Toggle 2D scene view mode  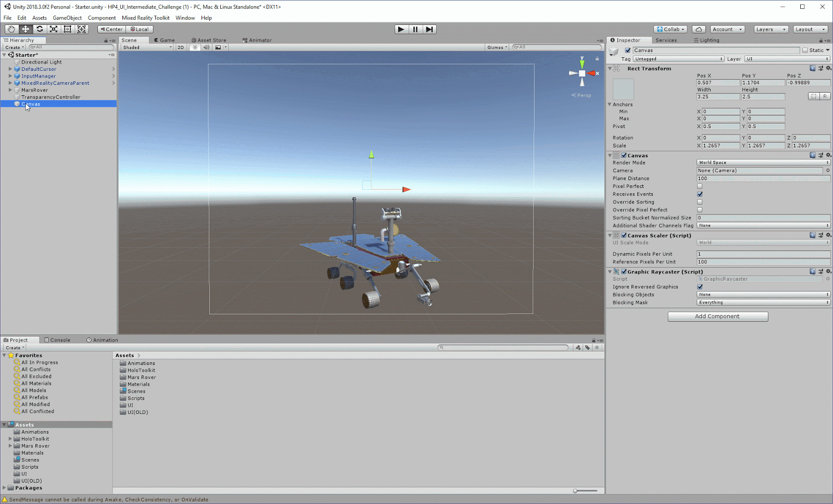tap(181, 47)
